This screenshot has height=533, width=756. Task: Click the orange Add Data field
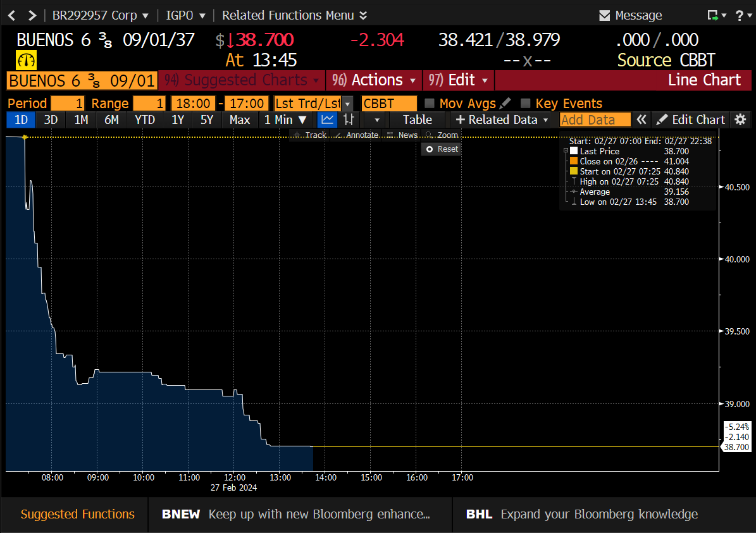click(595, 119)
